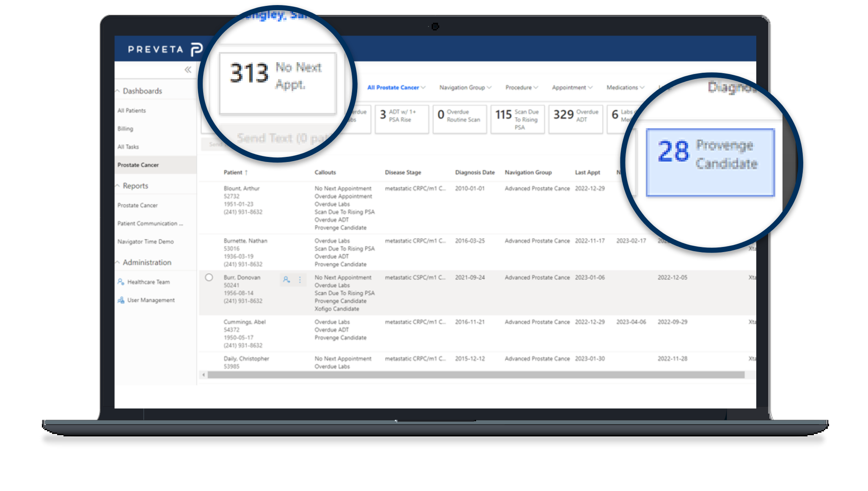Filter by 0 Overdue Routine Scan tile

point(460,119)
